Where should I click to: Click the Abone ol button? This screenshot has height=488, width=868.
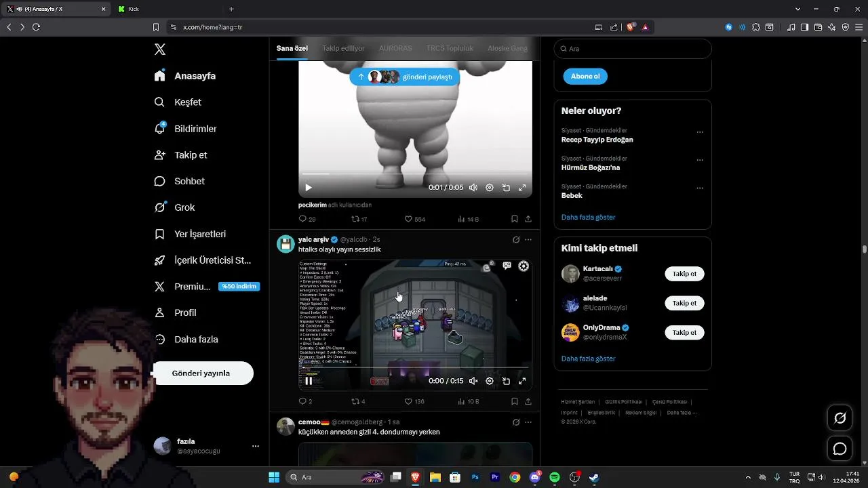585,77
